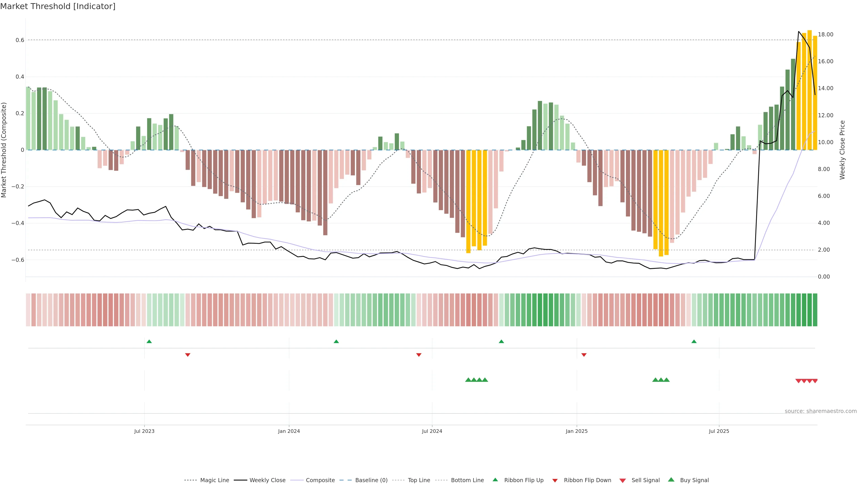Toggle the Top Line legend item
Screen dimensions: 868x488
[x=419, y=480]
